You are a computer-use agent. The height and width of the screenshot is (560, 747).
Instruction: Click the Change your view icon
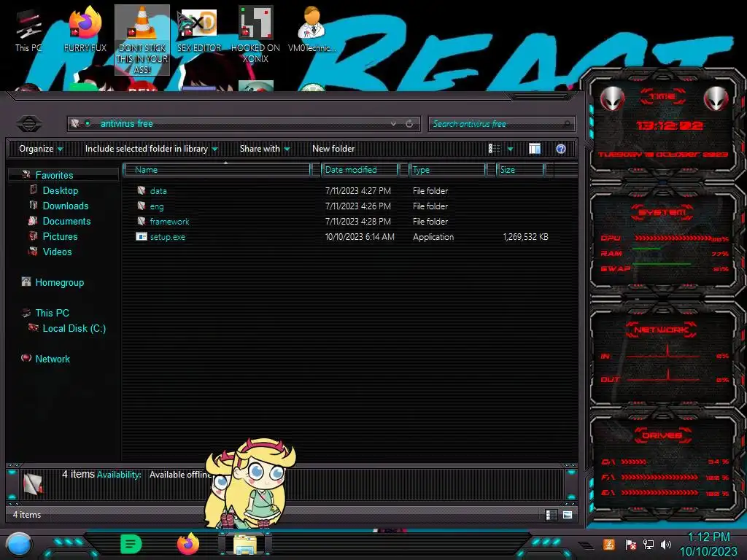tap(494, 149)
